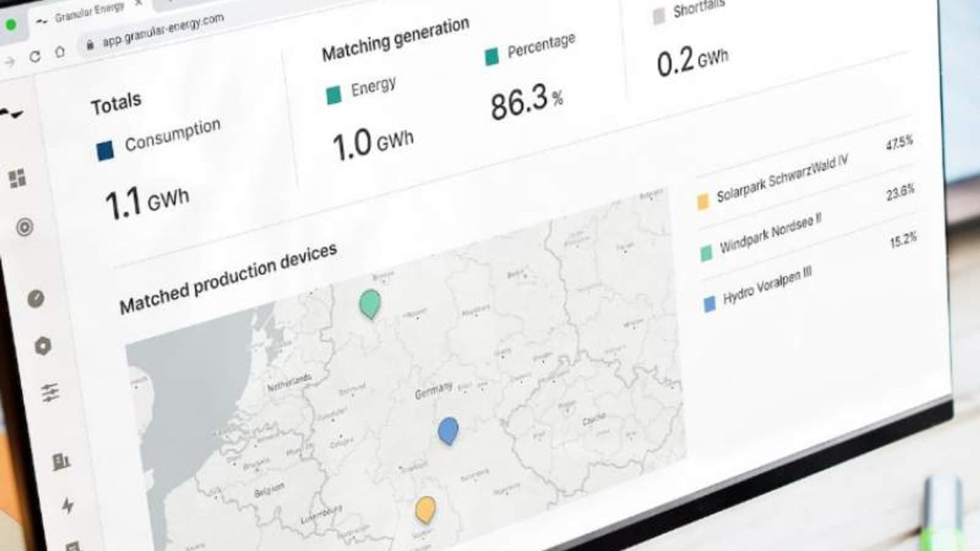Select the yellow map pin
The height and width of the screenshot is (551, 980).
click(425, 510)
